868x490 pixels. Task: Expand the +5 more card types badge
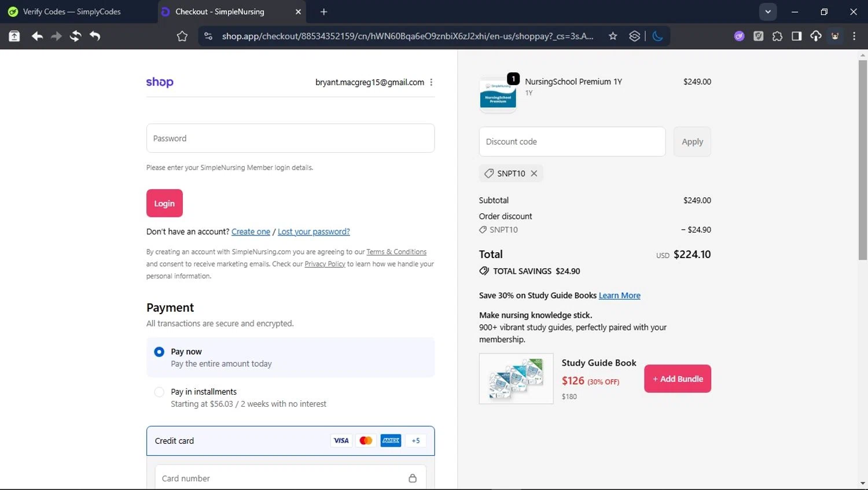point(415,441)
